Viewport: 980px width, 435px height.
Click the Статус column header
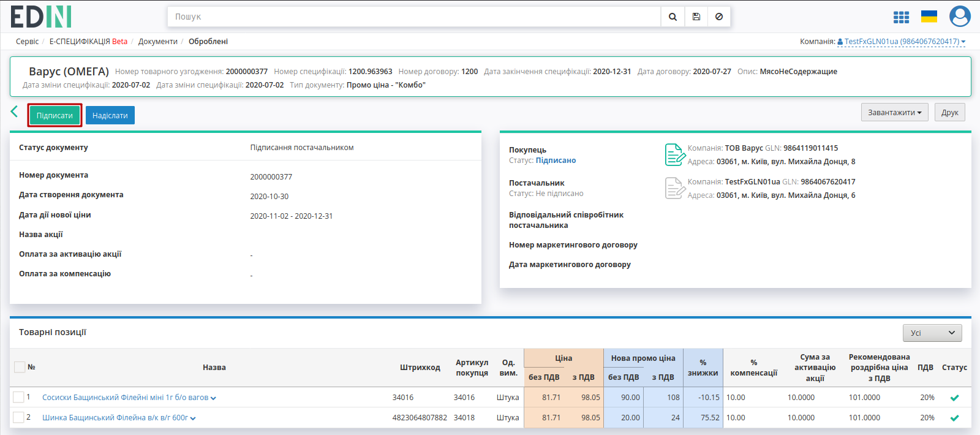coord(954,368)
